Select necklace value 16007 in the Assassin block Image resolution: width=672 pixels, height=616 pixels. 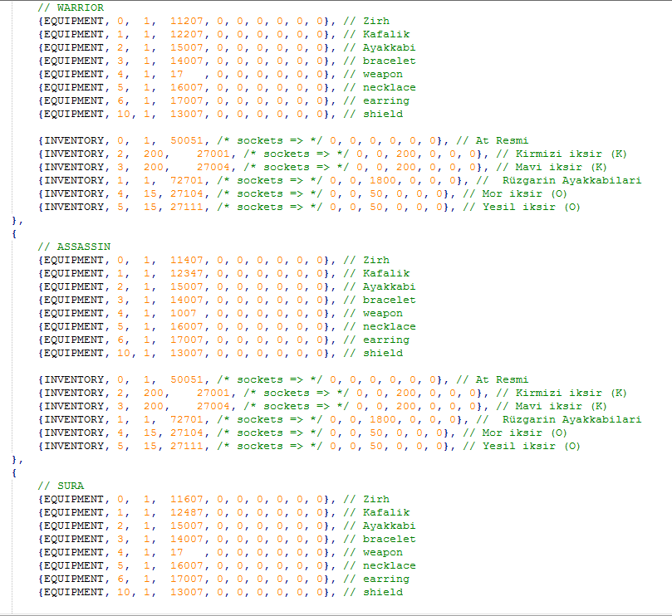tap(186, 326)
